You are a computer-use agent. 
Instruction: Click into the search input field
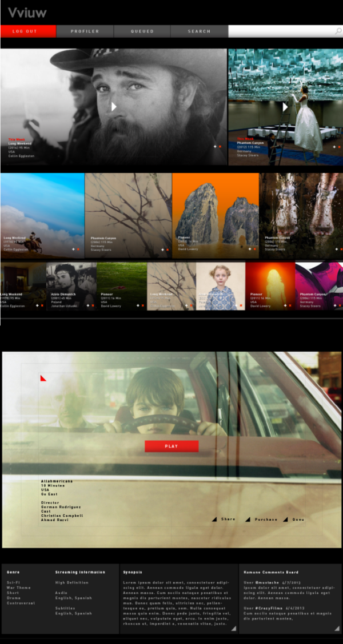(280, 31)
